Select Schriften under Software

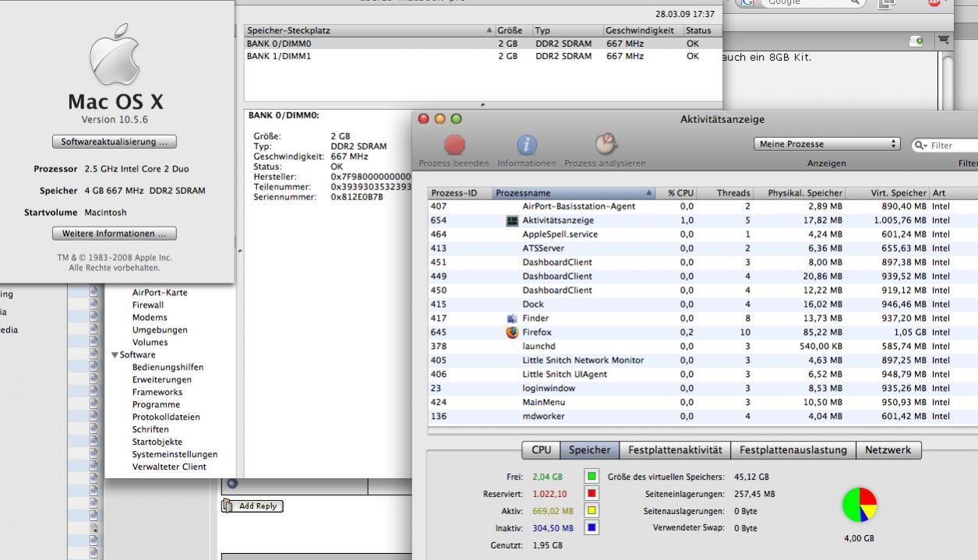150,430
